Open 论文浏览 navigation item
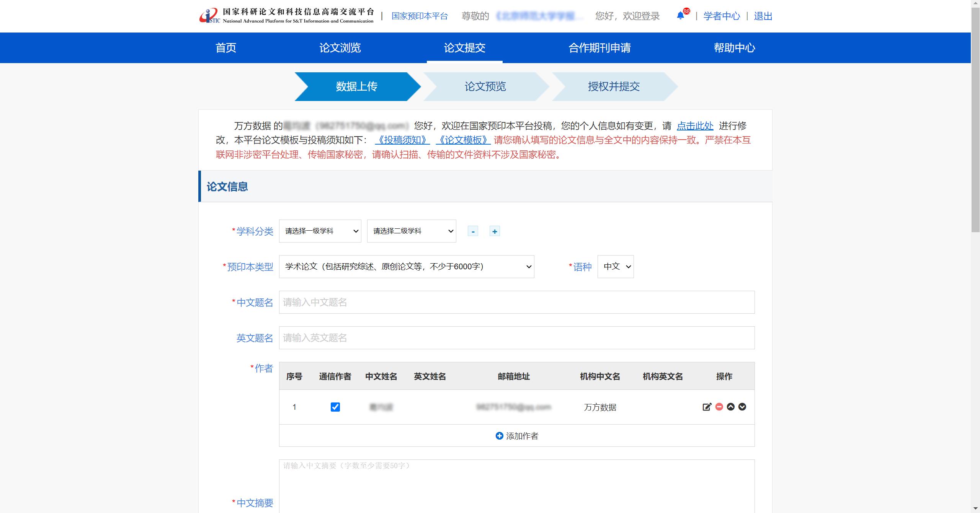Screen dimensions: 980x513 point(340,48)
